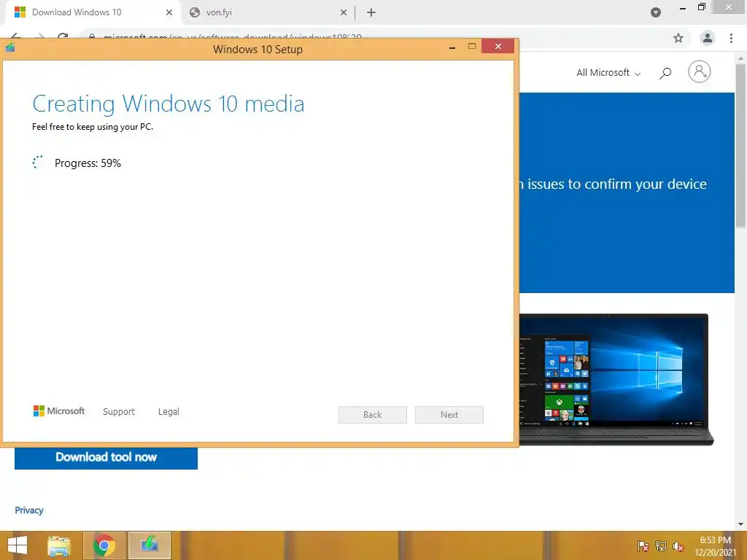Open File Explorer from the taskbar
Viewport: 747px width, 560px height.
59,545
